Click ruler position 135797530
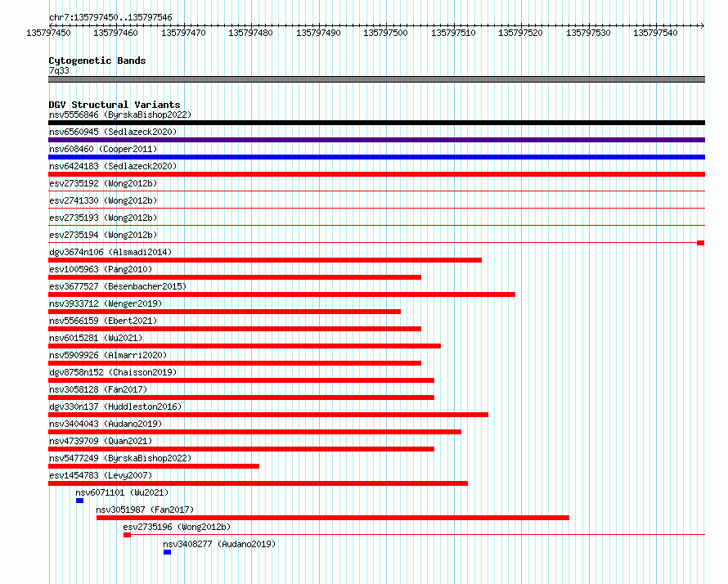Screen dimensions: 728x584 tap(588, 33)
